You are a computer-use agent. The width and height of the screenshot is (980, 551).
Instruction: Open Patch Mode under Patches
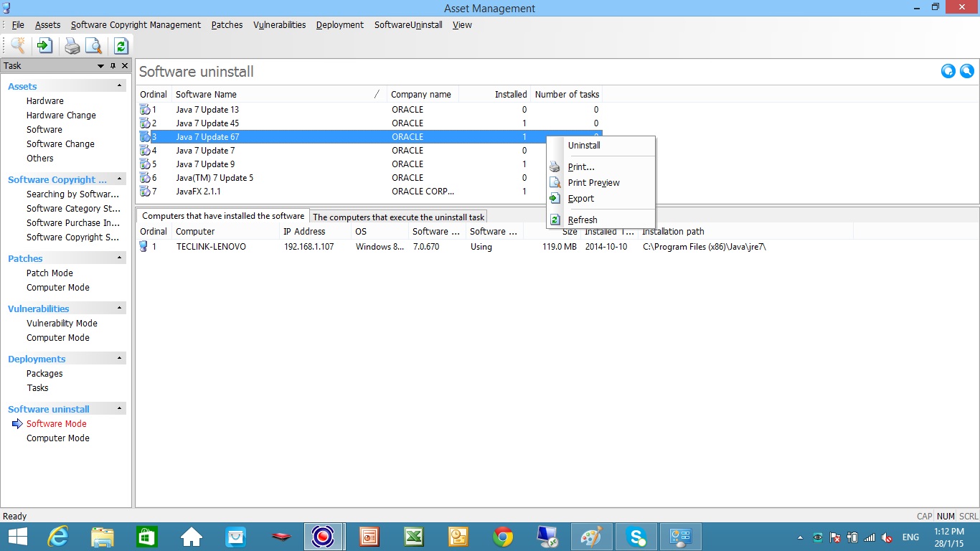(x=50, y=273)
